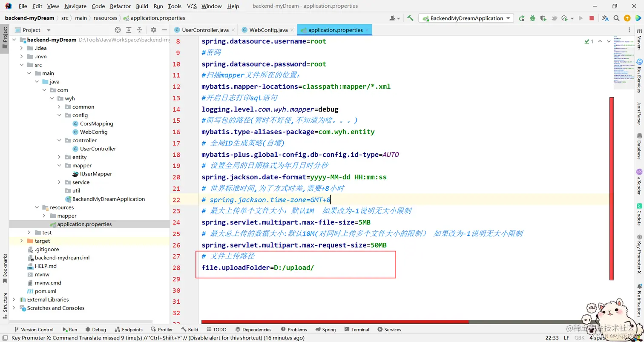Open the BackendMyDreamApplication run configuration dropdown
Image resolution: width=644 pixels, height=342 pixels.
[466, 18]
